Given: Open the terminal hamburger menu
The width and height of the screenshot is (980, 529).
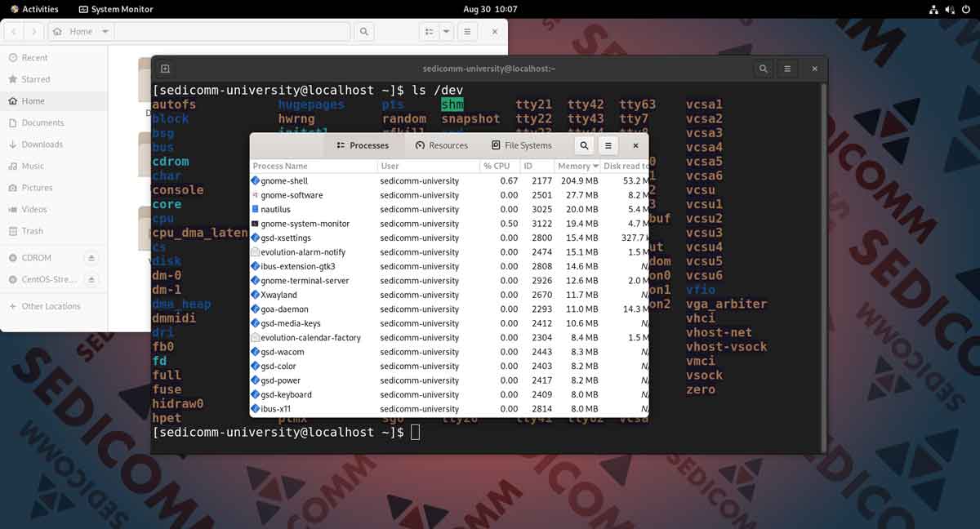Looking at the screenshot, I should click(786, 69).
